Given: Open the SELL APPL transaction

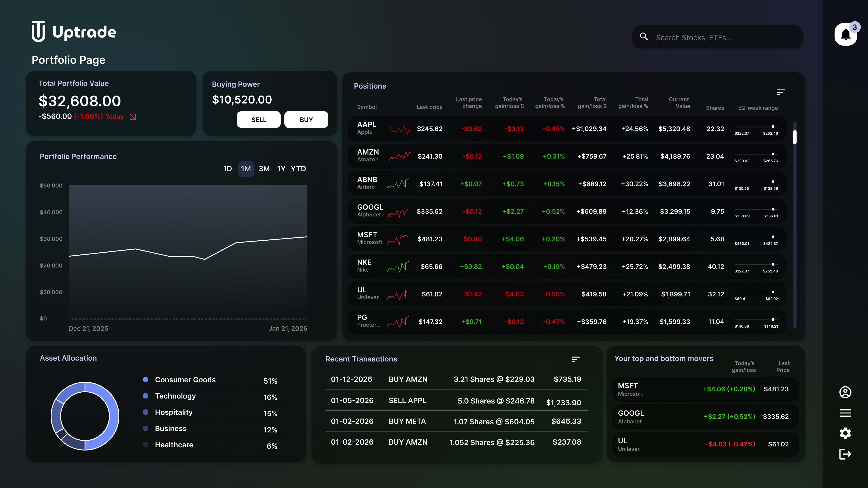Looking at the screenshot, I should tap(457, 401).
